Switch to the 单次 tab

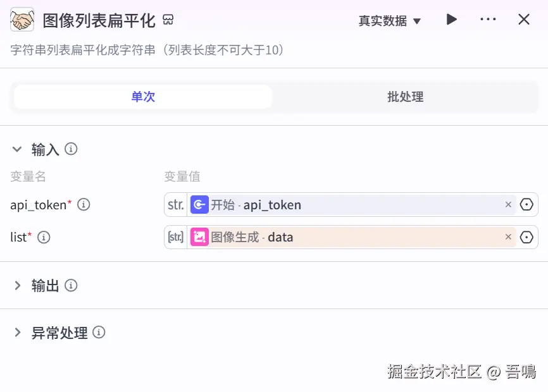[x=143, y=97]
